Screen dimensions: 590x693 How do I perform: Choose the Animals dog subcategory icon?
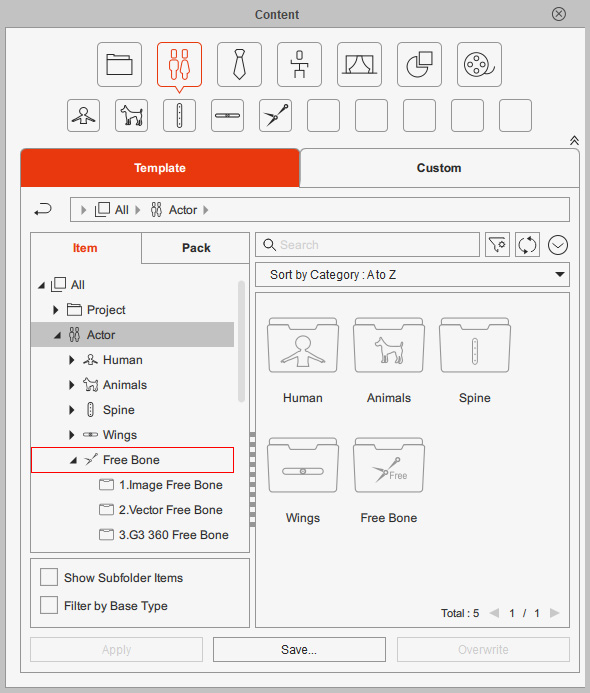(131, 116)
